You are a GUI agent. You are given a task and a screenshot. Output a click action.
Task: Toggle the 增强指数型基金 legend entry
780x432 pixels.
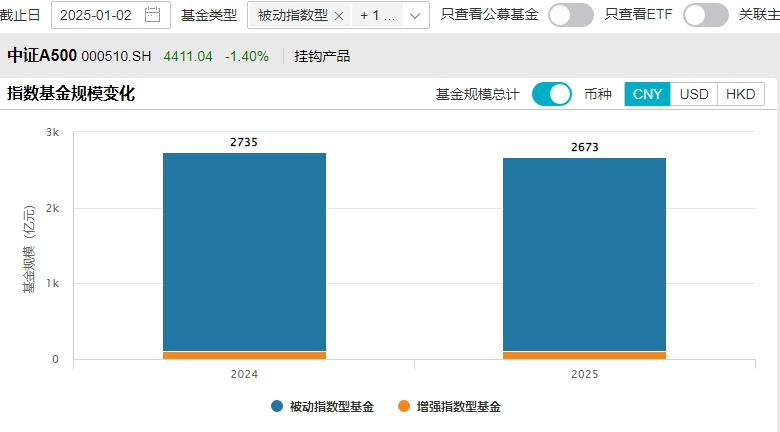pyautogui.click(x=449, y=407)
